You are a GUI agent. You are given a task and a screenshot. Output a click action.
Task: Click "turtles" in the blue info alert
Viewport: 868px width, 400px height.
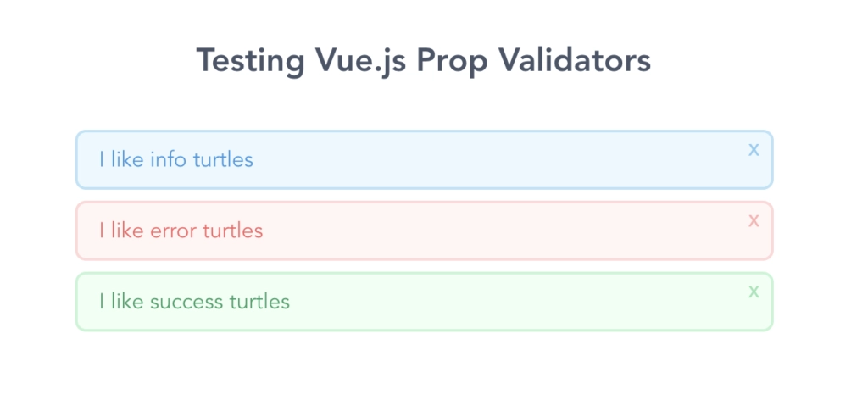[x=223, y=159]
